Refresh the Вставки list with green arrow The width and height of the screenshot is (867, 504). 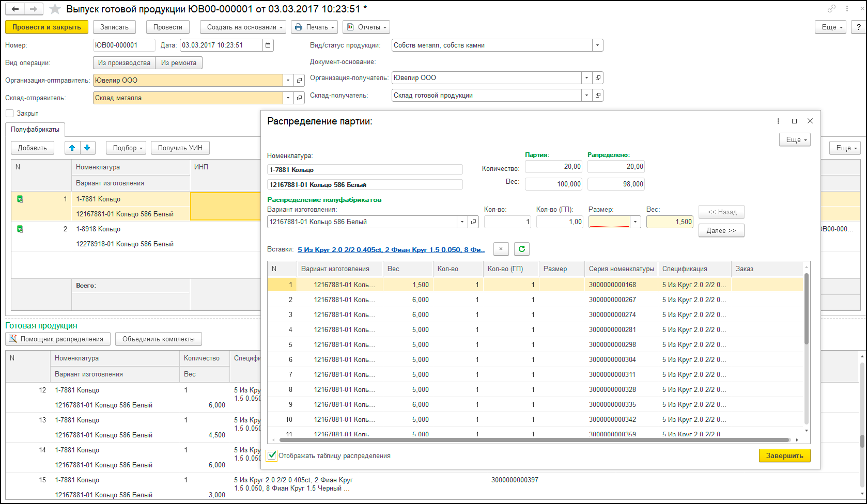[522, 249]
